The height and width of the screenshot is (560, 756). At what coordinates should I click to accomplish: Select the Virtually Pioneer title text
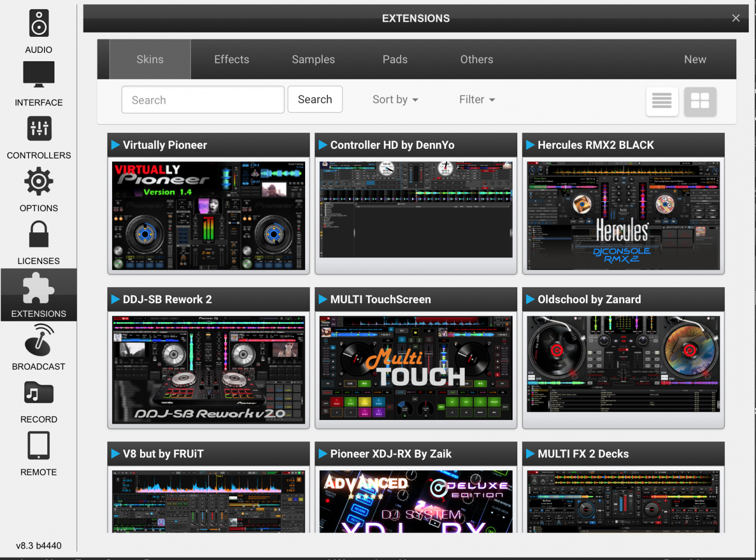pos(165,145)
